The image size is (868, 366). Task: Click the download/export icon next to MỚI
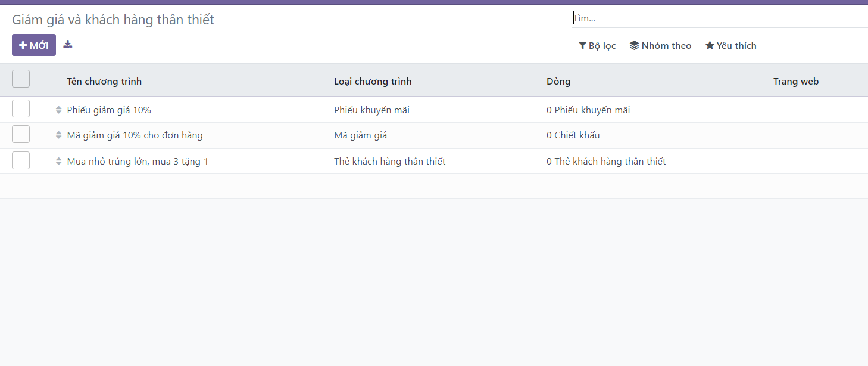point(68,45)
